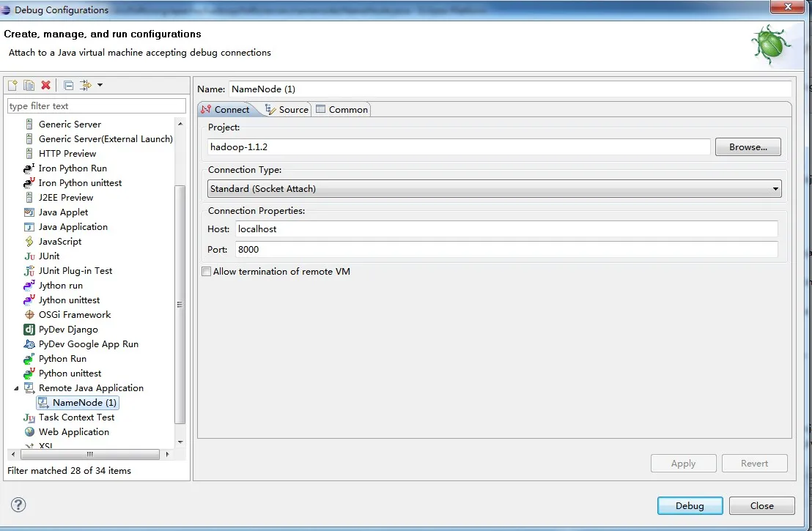Select the Jython run item

click(61, 286)
